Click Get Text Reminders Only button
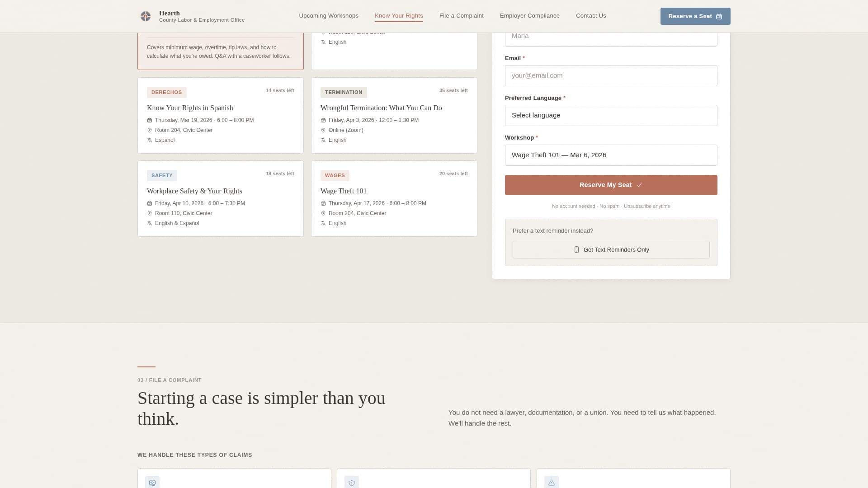Screen dimensions: 868x488 (x=611, y=250)
